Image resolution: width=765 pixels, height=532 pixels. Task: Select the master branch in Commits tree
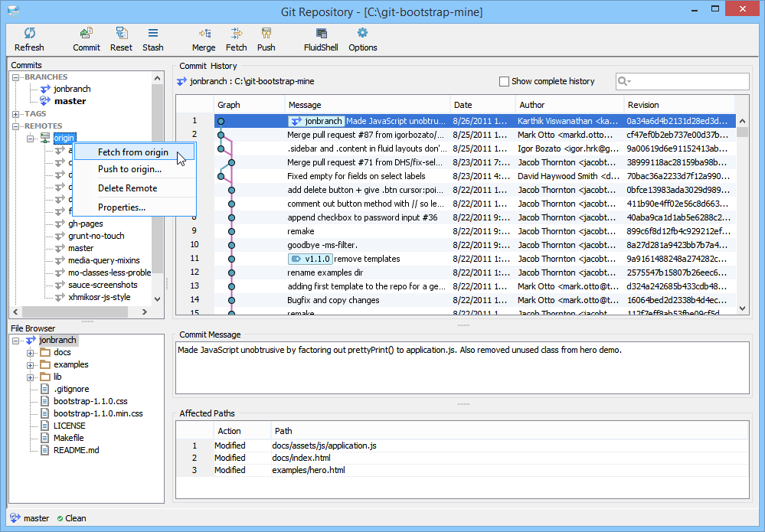(70, 101)
